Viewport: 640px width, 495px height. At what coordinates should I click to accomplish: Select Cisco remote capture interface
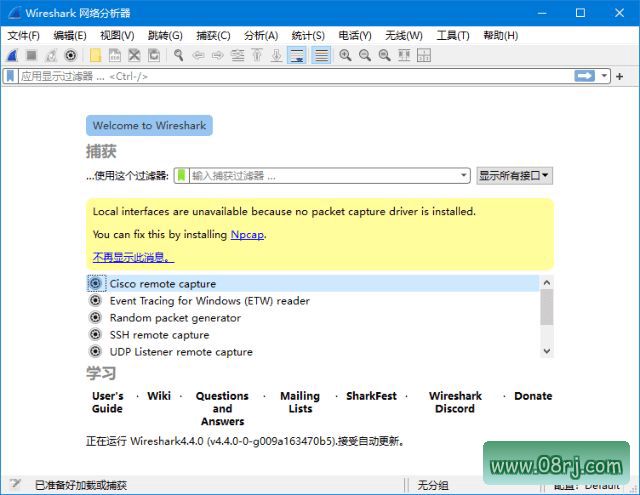(313, 284)
